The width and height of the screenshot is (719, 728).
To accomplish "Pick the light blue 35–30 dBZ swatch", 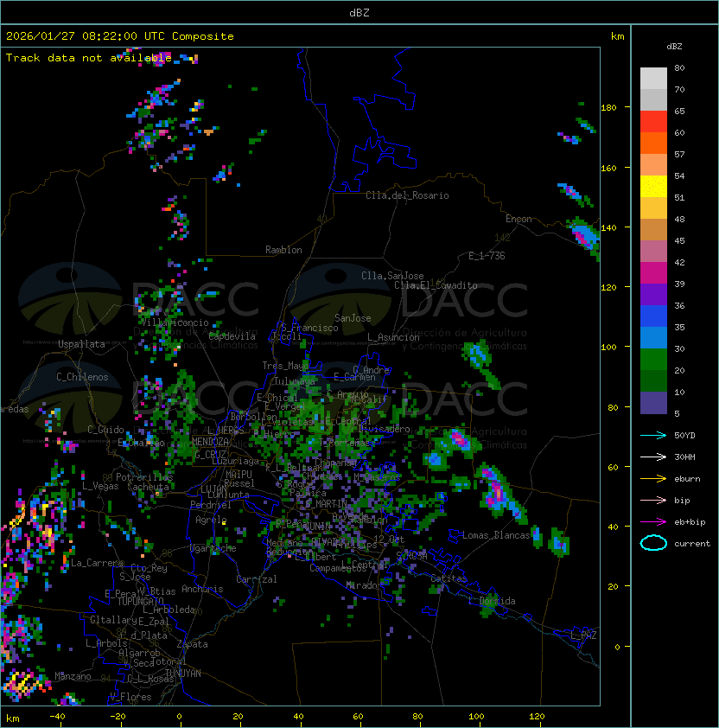I will (x=653, y=337).
